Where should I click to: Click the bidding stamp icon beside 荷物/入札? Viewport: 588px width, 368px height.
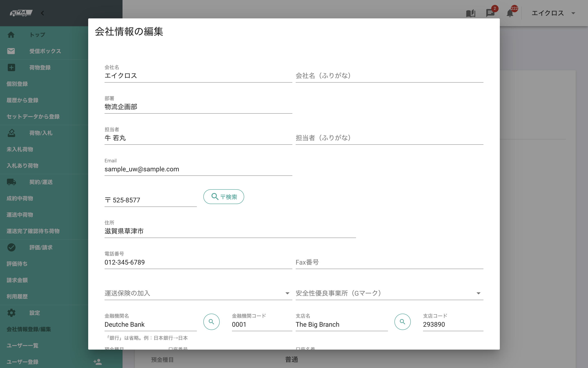pyautogui.click(x=11, y=133)
